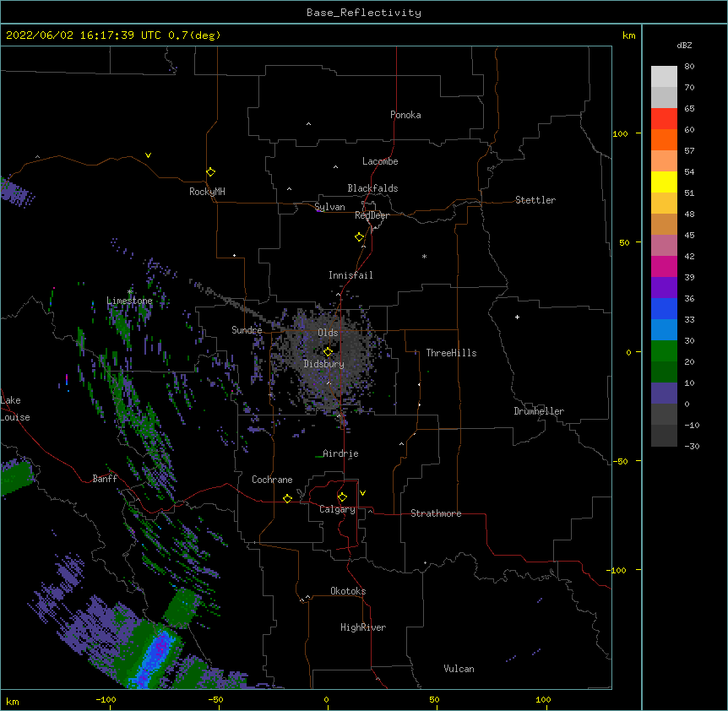
Task: Pick the red swatch in the dBZ legend
Action: click(664, 119)
